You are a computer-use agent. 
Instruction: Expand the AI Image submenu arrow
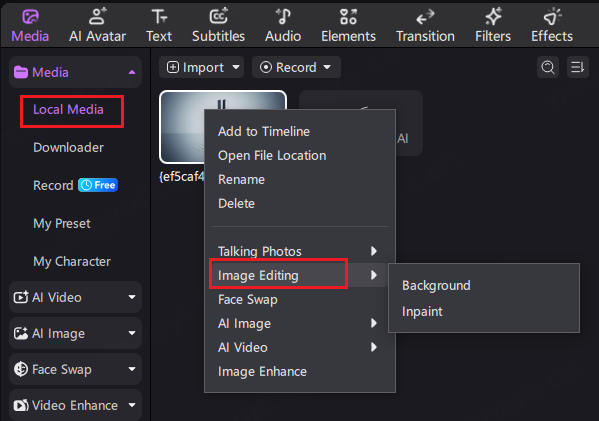tap(374, 323)
